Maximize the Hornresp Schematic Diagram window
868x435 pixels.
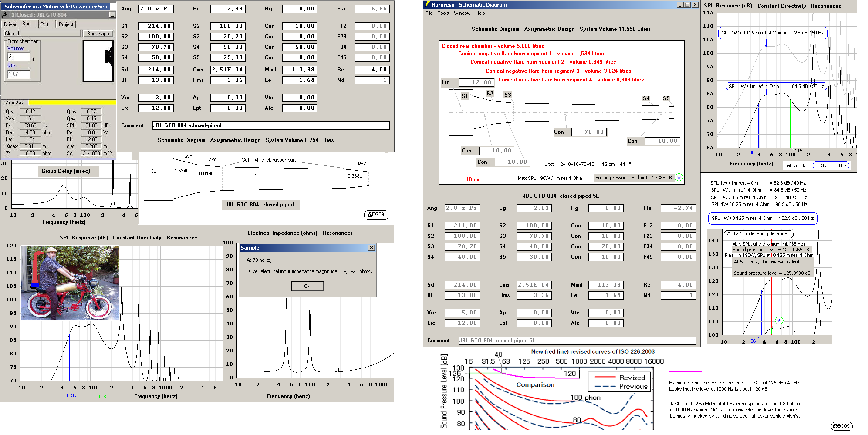tap(687, 5)
